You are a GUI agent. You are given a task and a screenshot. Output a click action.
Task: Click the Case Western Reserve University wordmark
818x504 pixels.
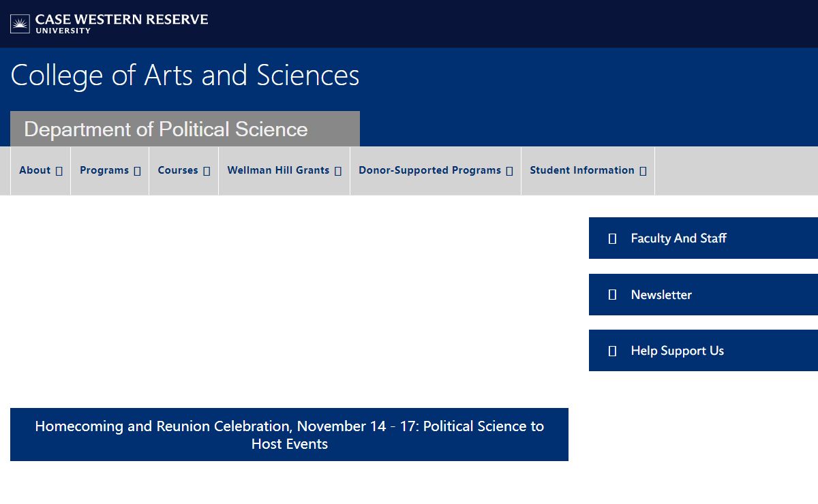click(x=122, y=23)
